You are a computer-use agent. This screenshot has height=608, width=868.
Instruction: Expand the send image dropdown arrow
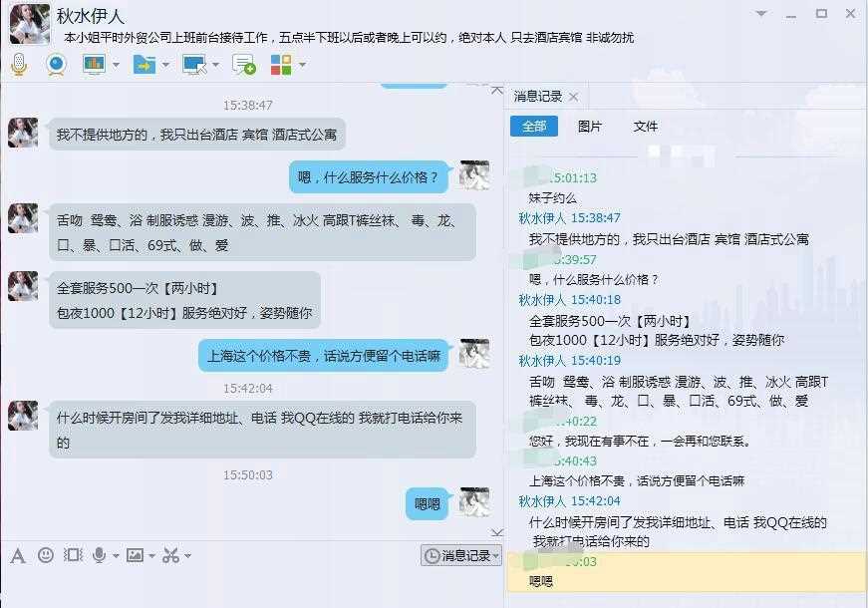(x=151, y=555)
